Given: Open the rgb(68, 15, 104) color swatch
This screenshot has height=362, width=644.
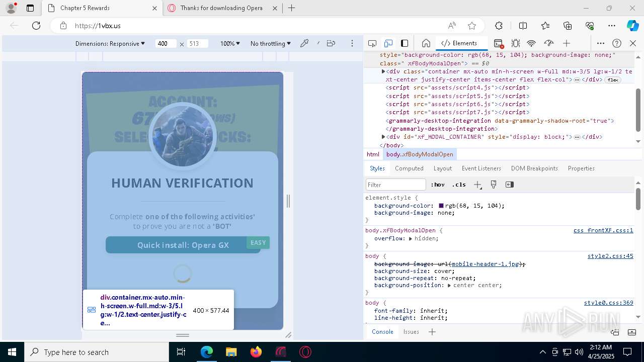Looking at the screenshot, I should coord(441,206).
